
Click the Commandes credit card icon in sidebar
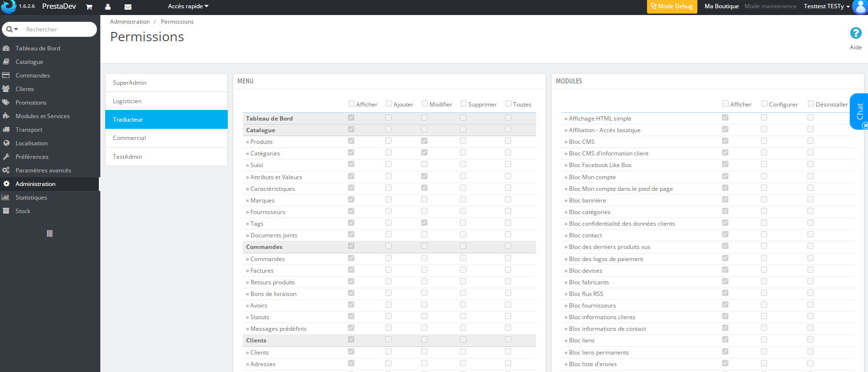click(6, 76)
